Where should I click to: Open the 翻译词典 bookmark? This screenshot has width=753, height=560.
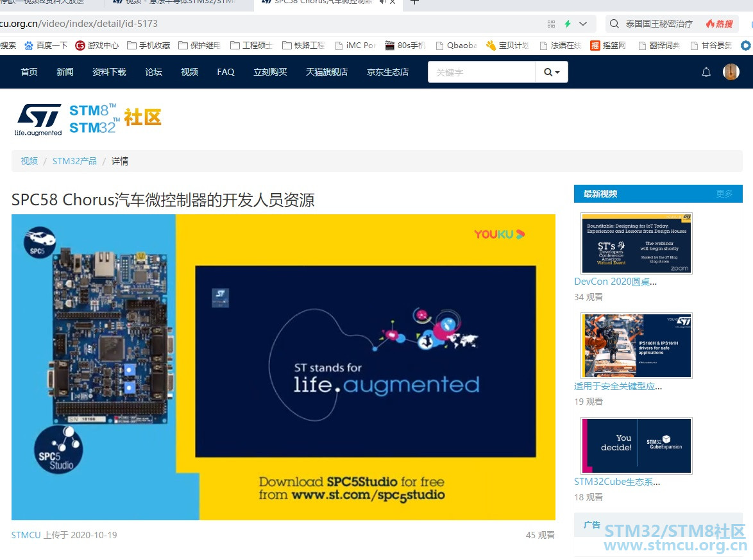[659, 45]
